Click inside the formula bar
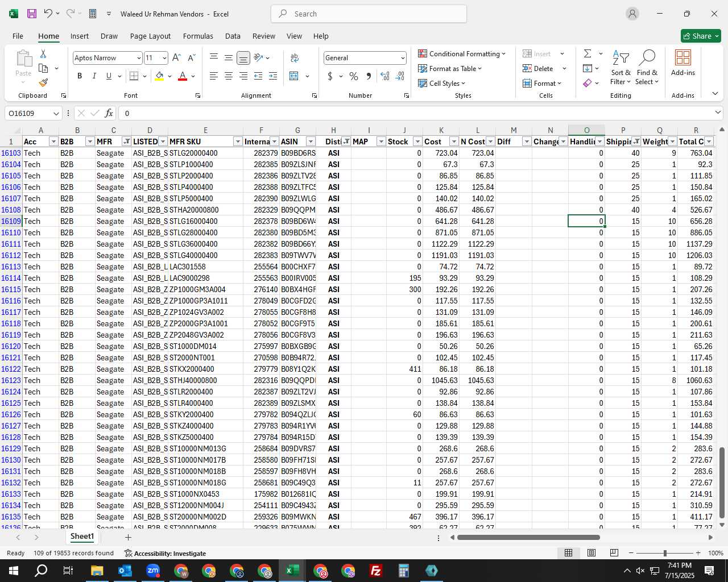 point(415,113)
